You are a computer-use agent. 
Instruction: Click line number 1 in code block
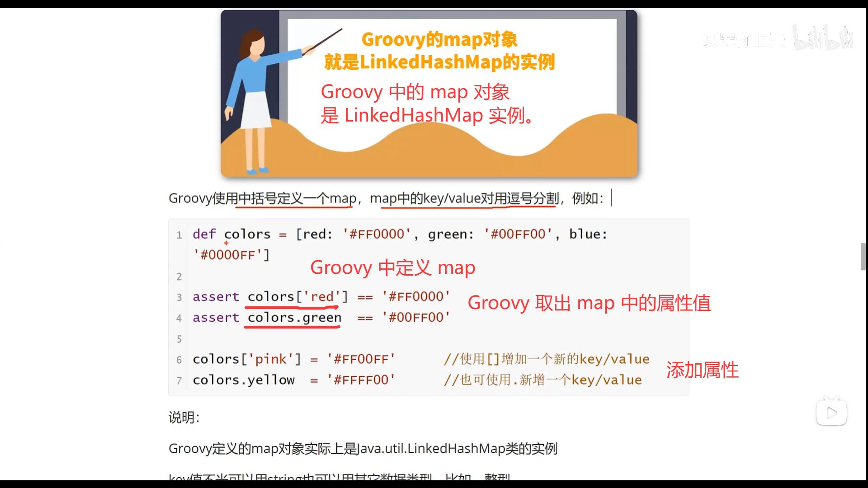pyautogui.click(x=179, y=235)
